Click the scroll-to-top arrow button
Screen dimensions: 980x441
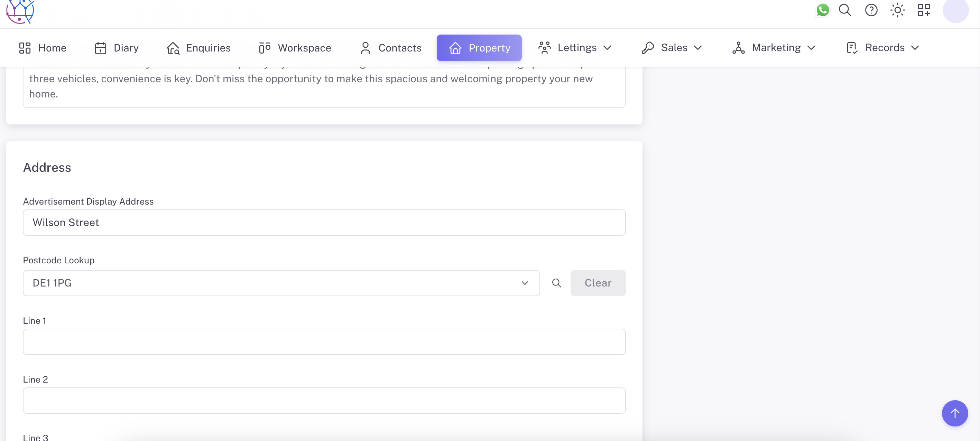pyautogui.click(x=954, y=413)
